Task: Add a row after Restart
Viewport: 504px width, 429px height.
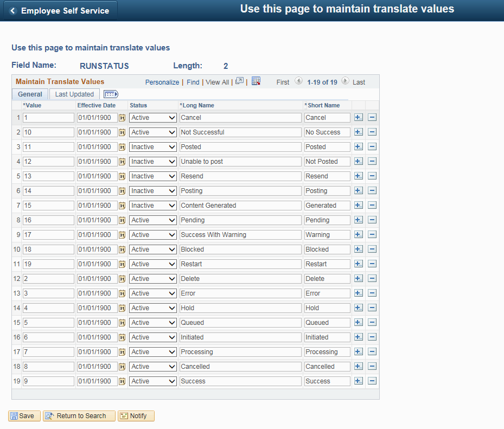Action: click(x=359, y=264)
